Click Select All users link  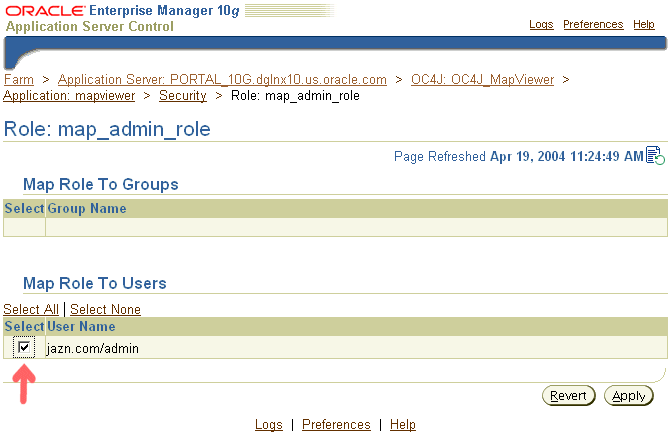coord(31,309)
